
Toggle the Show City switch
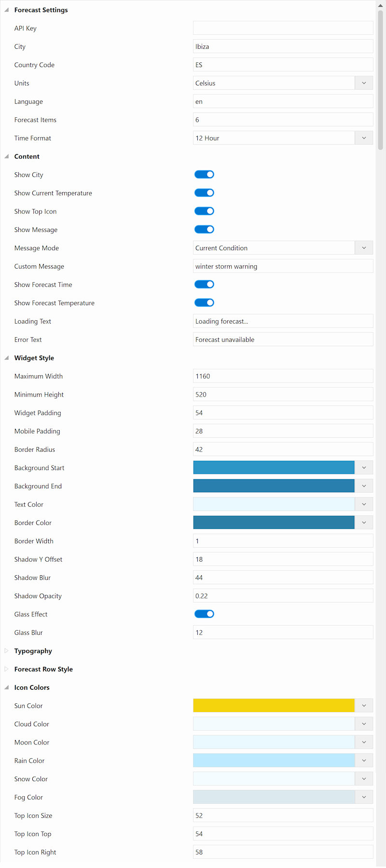tap(204, 174)
